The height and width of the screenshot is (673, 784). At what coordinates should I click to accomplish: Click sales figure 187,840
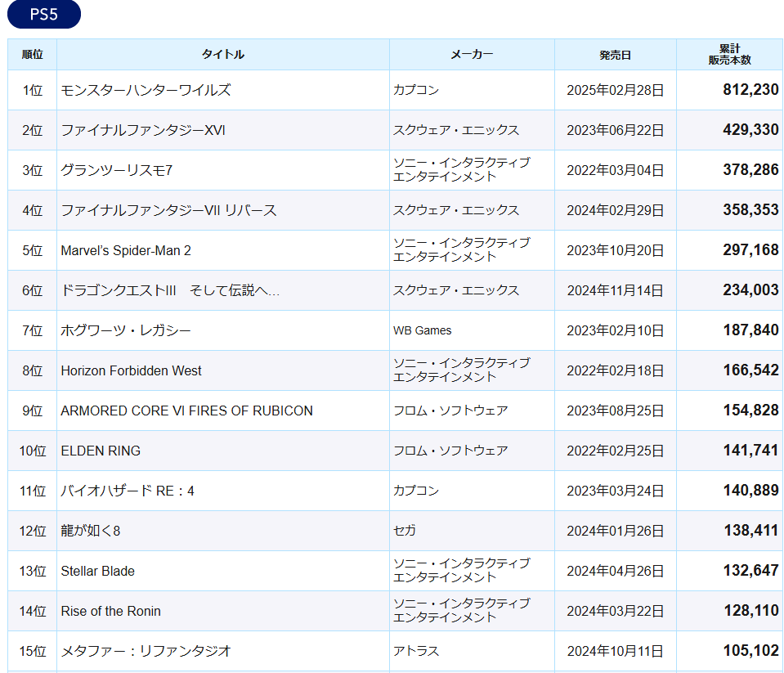click(750, 330)
